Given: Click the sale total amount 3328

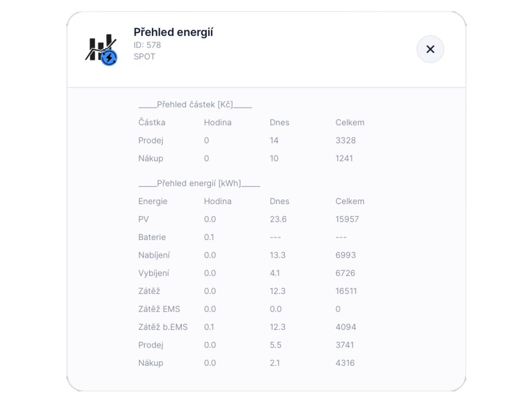Looking at the screenshot, I should click(345, 140).
